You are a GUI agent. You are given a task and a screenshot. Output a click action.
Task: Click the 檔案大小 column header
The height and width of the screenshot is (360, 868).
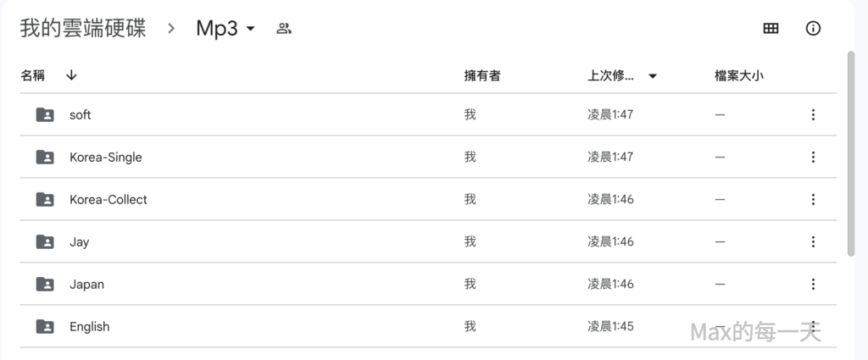(739, 75)
